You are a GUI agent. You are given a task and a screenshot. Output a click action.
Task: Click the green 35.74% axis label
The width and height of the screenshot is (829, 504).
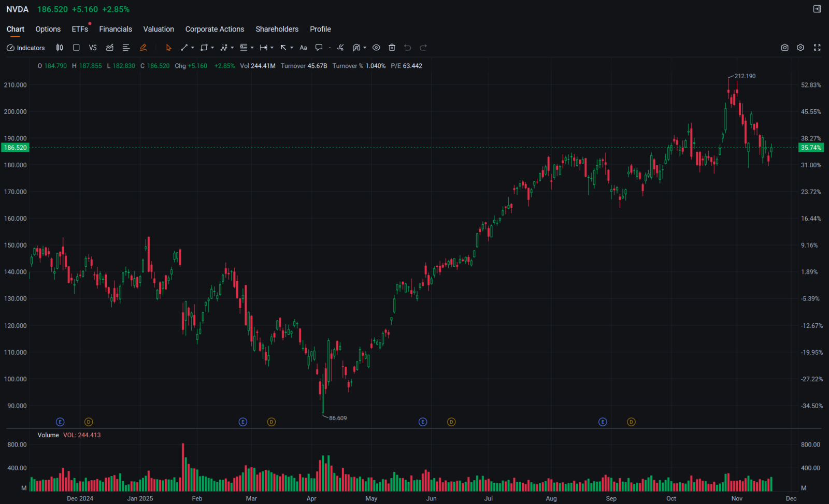tap(811, 148)
